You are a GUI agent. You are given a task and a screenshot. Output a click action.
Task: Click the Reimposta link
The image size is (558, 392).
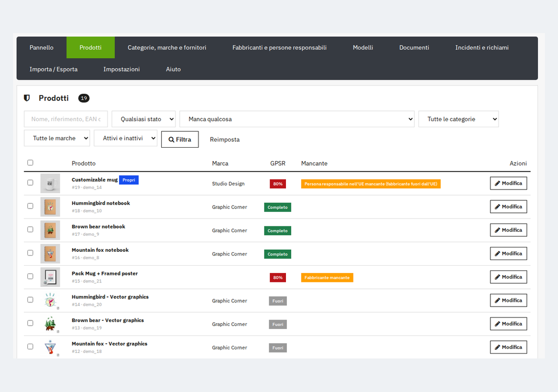click(225, 139)
